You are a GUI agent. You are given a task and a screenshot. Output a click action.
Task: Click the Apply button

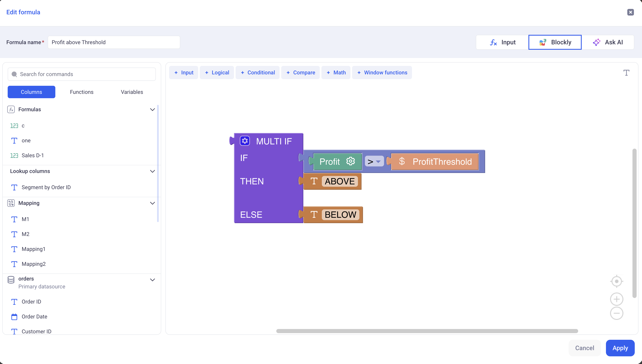(620, 348)
